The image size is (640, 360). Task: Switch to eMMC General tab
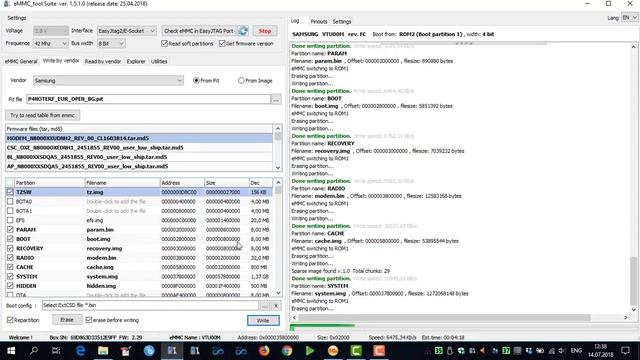click(x=21, y=61)
